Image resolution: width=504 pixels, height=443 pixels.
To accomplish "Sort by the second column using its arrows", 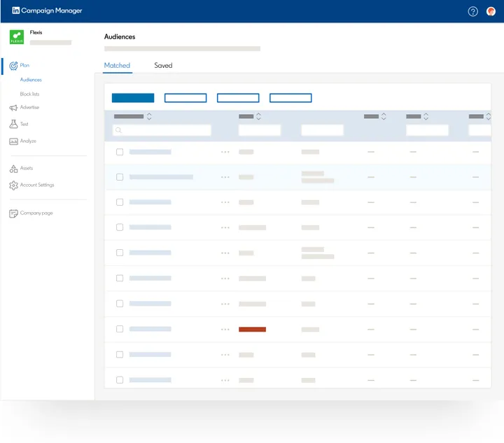I will 258,116.
